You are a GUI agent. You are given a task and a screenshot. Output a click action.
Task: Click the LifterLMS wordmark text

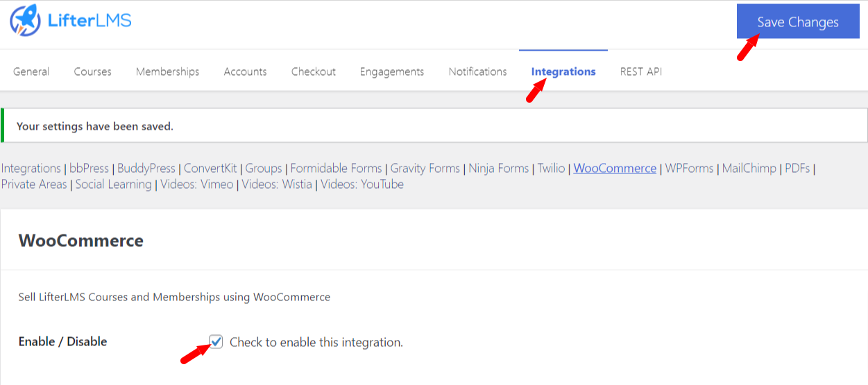pos(90,20)
